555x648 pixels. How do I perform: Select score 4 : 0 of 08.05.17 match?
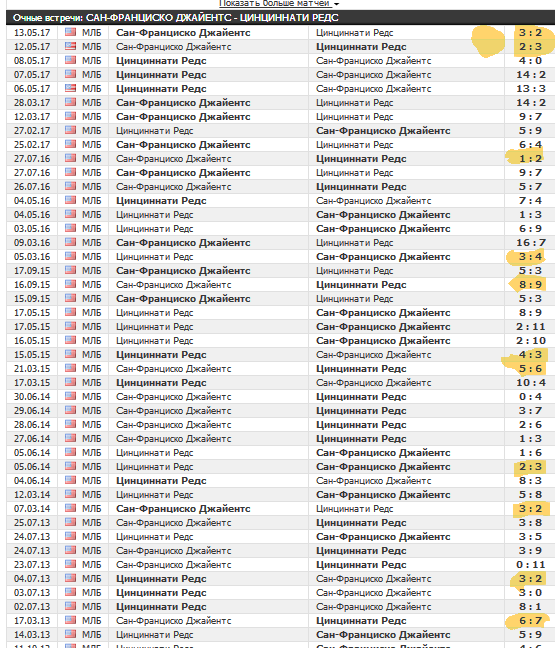point(531,61)
